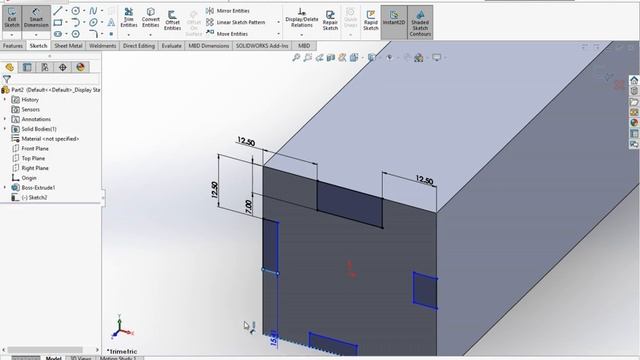The height and width of the screenshot is (360, 640).
Task: Click the Trim Entities tool
Action: tap(129, 18)
